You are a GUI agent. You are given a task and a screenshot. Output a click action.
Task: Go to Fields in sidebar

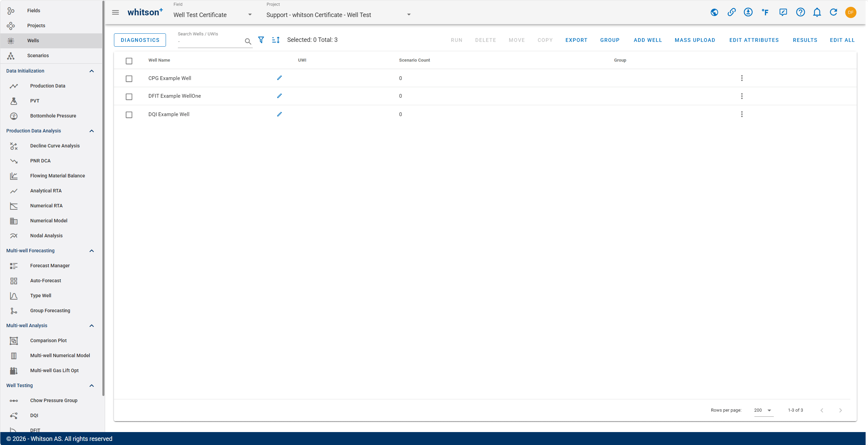coord(51,11)
